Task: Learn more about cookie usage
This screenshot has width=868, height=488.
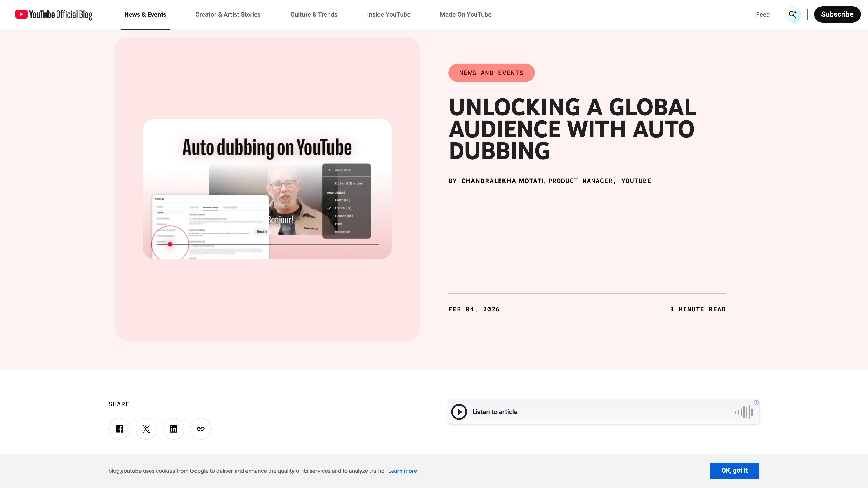Action: (x=402, y=470)
